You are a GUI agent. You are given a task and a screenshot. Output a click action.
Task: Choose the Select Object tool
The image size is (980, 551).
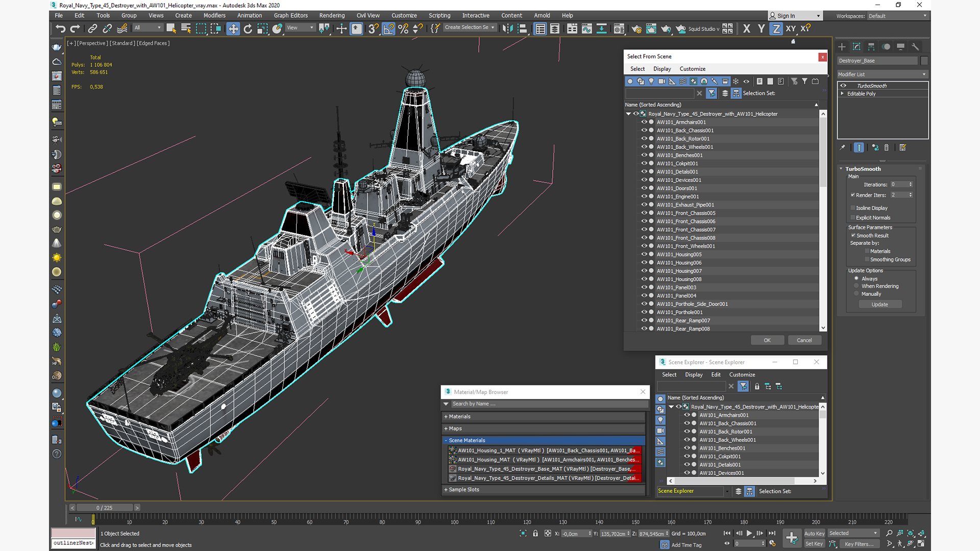click(171, 29)
